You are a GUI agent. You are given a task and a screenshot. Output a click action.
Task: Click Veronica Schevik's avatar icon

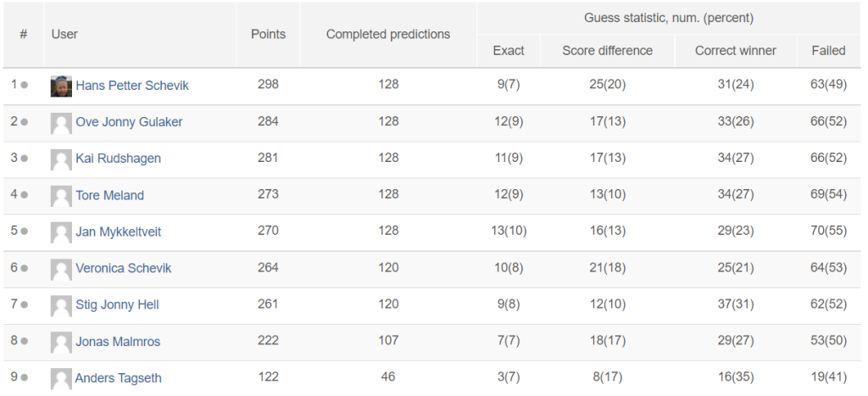coord(61,269)
